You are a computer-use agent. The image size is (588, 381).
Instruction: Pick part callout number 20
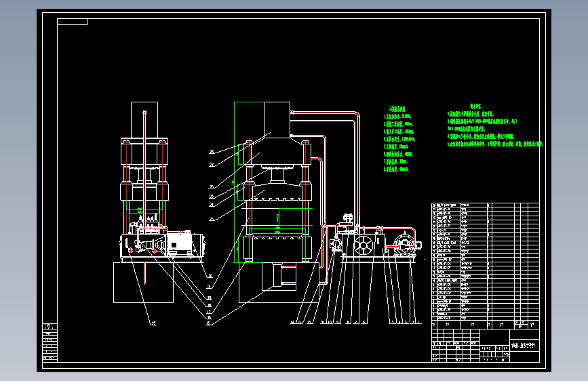[210, 276]
